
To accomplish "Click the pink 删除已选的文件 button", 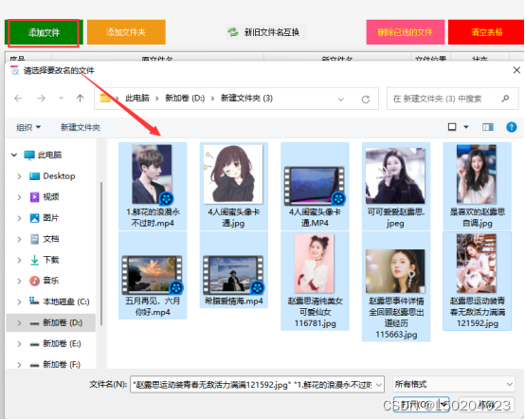I will (x=406, y=32).
